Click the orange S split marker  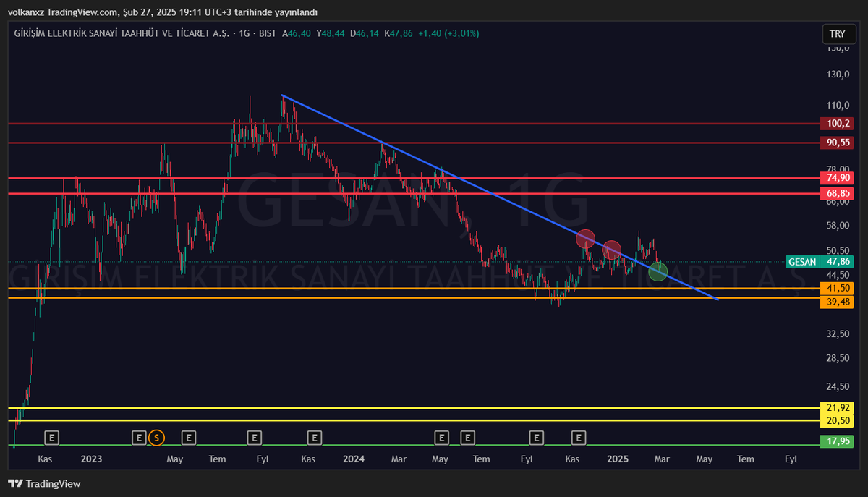(x=156, y=437)
